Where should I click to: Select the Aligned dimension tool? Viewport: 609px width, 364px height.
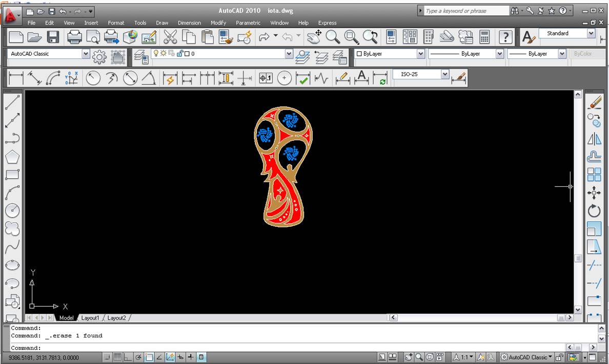pos(34,78)
